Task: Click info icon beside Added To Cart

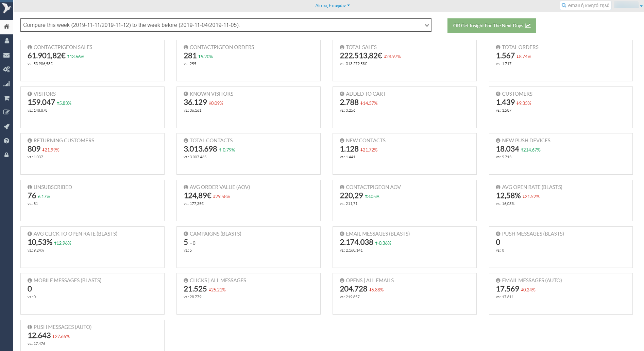Action: click(x=342, y=94)
